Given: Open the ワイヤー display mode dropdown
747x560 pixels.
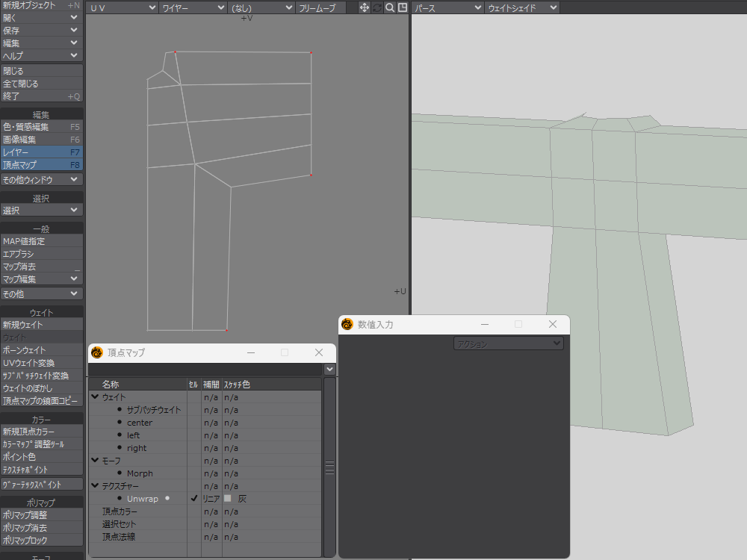Looking at the screenshot, I should [x=193, y=7].
